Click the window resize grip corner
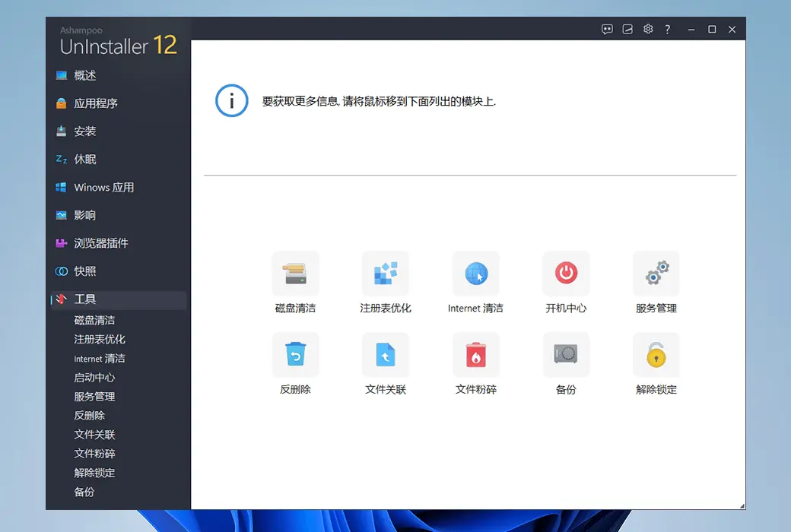Screen dimensions: 791x532 742,505
